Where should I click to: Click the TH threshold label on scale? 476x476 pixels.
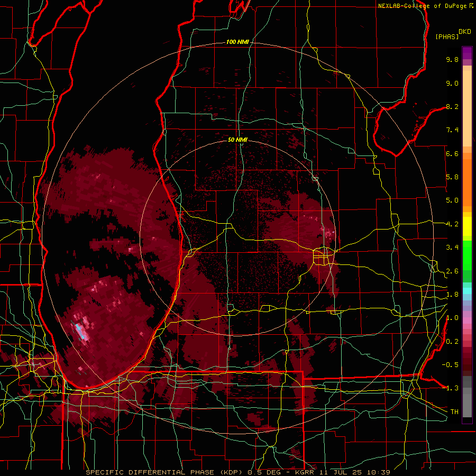pos(454,412)
